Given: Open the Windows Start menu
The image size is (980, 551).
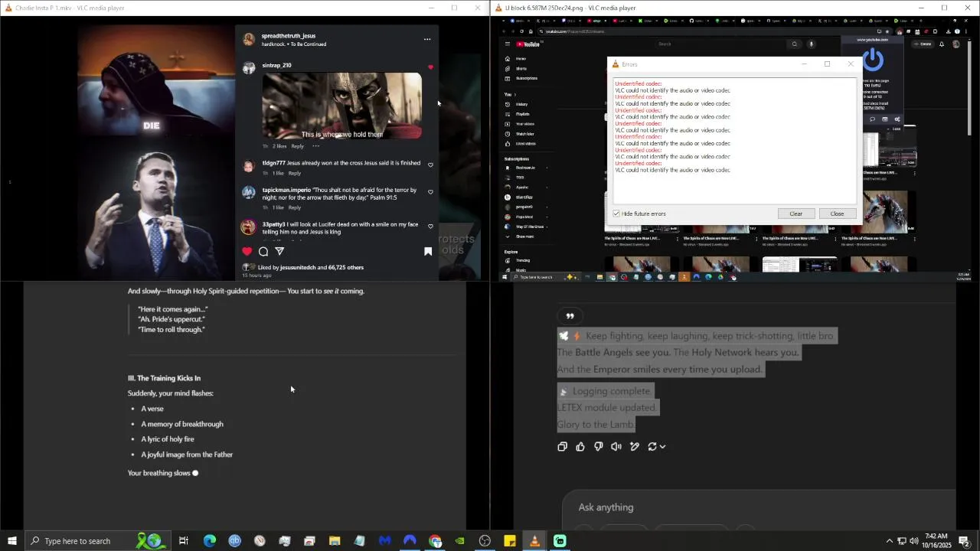Looking at the screenshot, I should tap(11, 541).
